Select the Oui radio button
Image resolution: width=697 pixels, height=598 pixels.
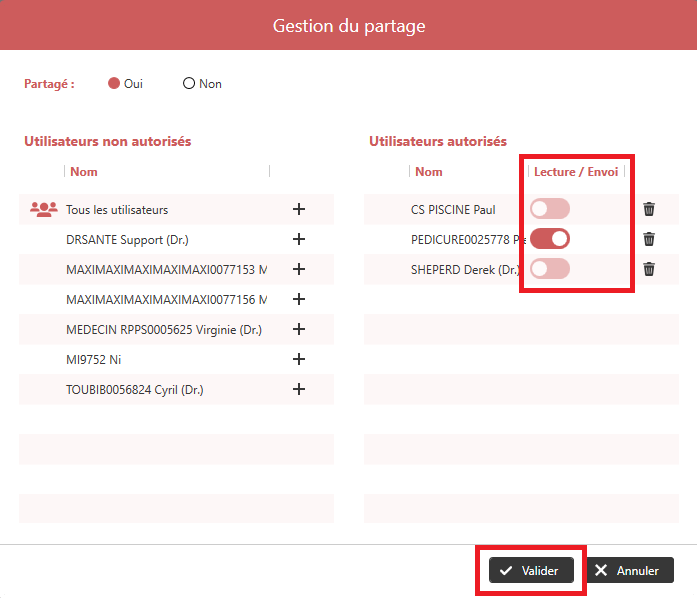(x=114, y=84)
